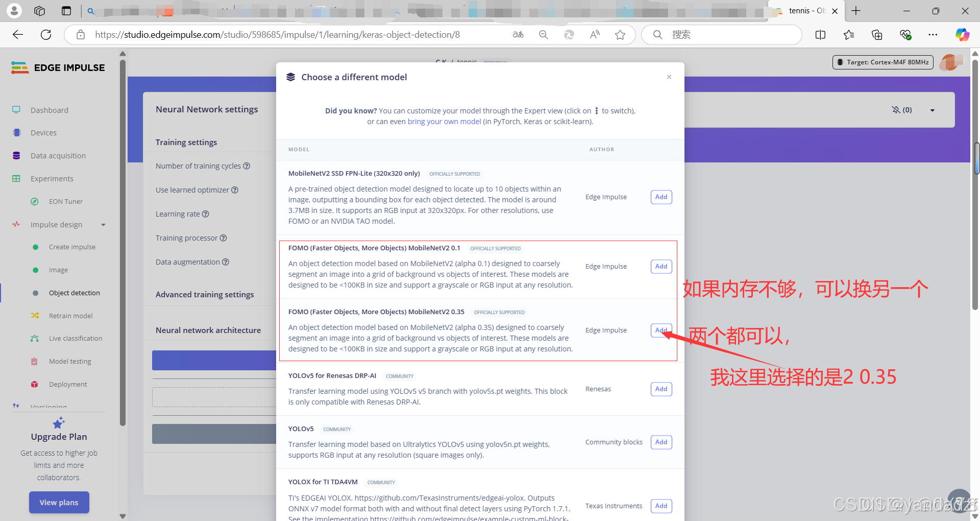
Task: Click the Edge Impulse logo
Action: coord(58,67)
